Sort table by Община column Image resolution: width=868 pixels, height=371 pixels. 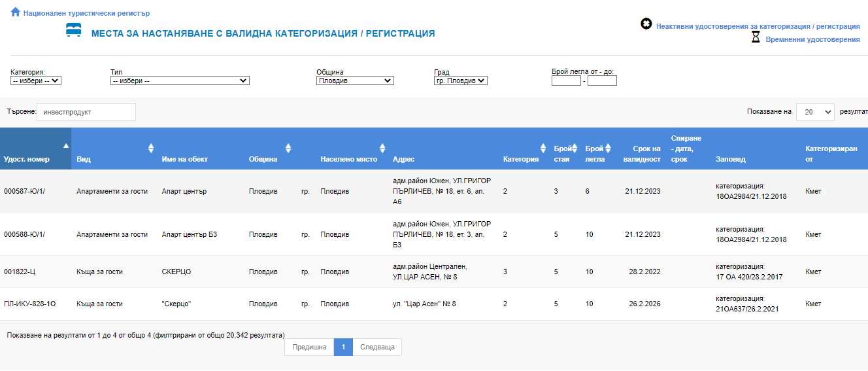(288, 148)
